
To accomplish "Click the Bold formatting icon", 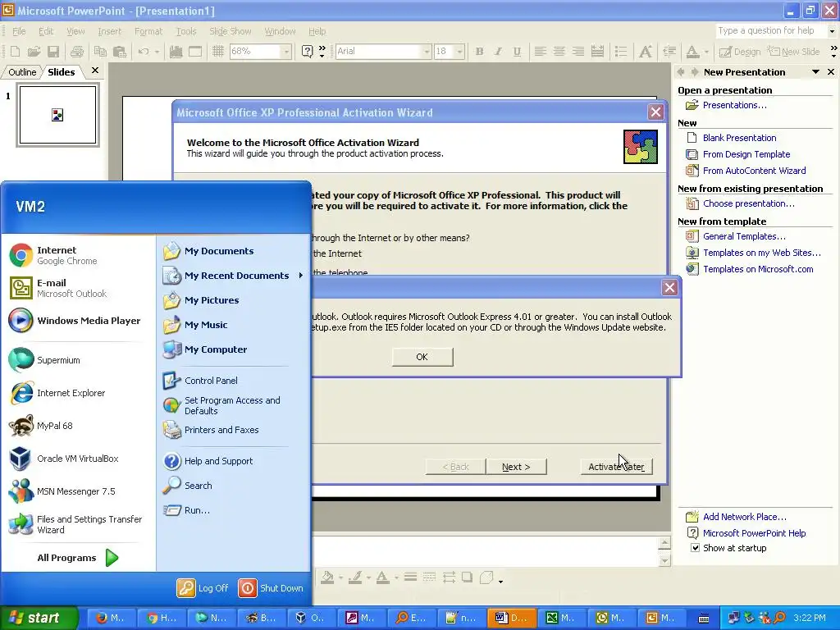I will point(479,52).
